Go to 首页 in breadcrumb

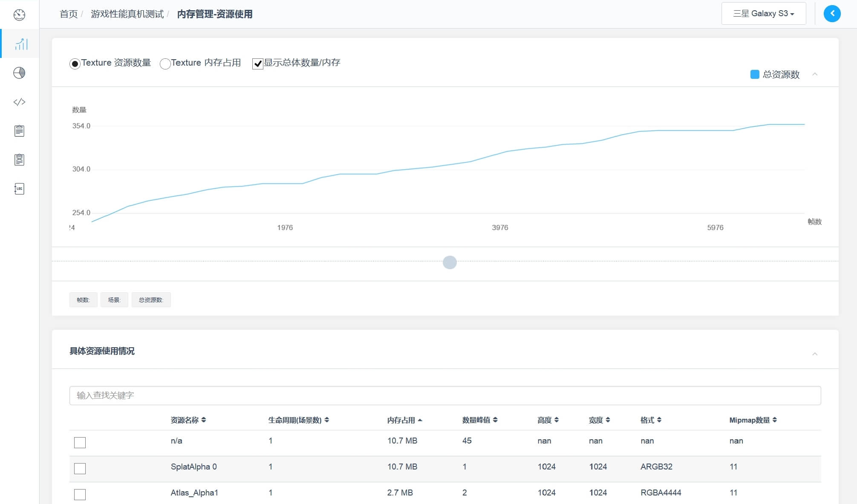(69, 14)
